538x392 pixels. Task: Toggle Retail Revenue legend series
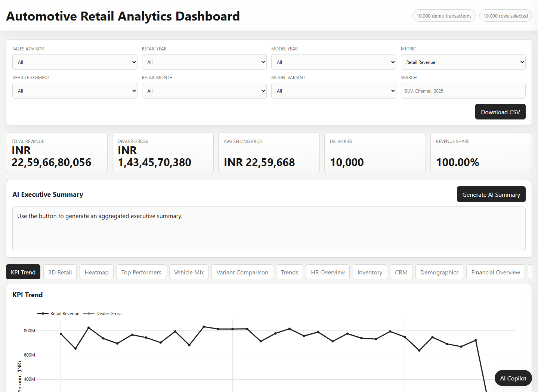tap(58, 314)
